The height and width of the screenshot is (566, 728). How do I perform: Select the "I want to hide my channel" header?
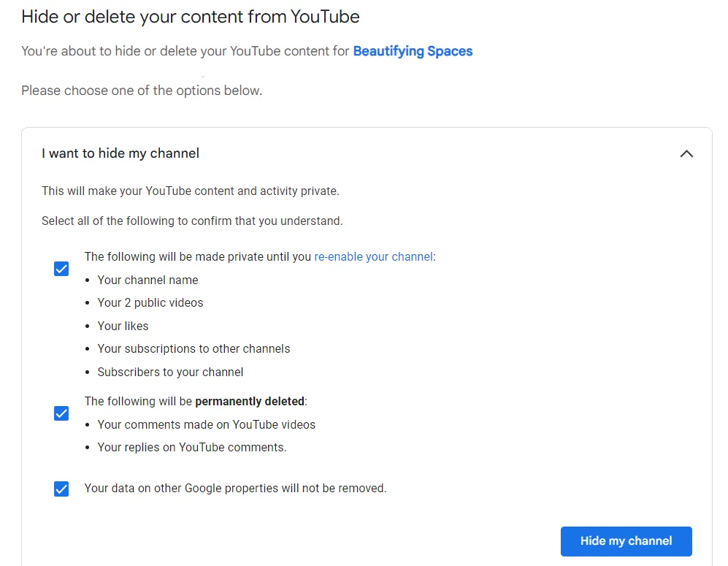click(120, 153)
